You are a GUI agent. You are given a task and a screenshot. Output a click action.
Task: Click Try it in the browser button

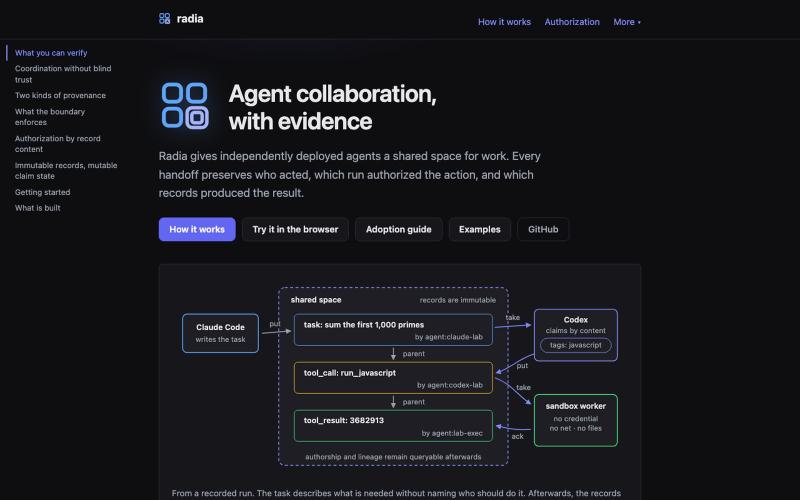point(295,230)
